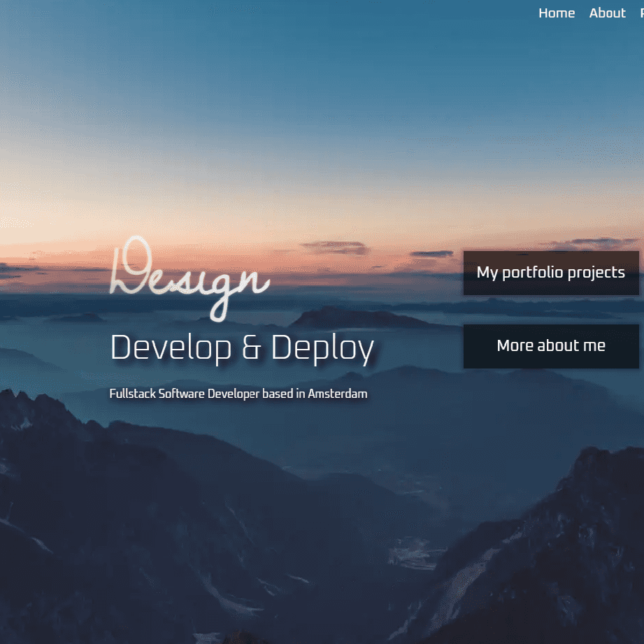Click the word Fullstack in the tagline

(132, 394)
